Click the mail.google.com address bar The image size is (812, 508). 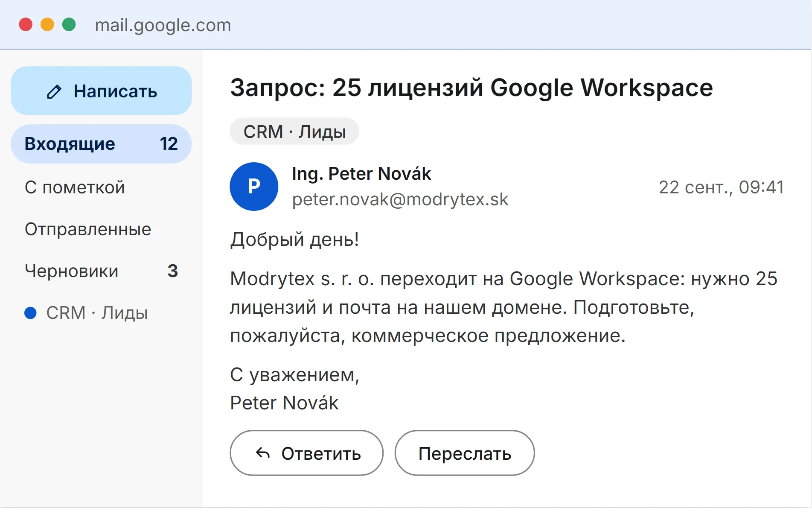pos(163,25)
